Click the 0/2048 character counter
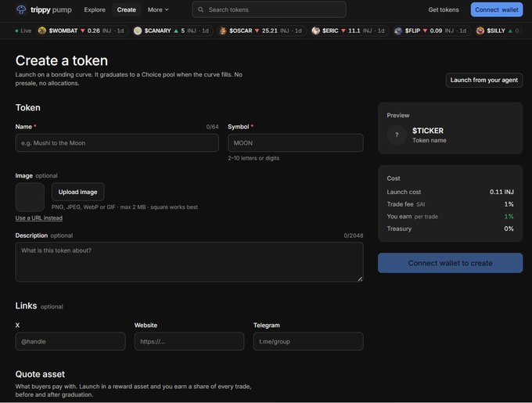The width and height of the screenshot is (532, 403). tap(353, 236)
